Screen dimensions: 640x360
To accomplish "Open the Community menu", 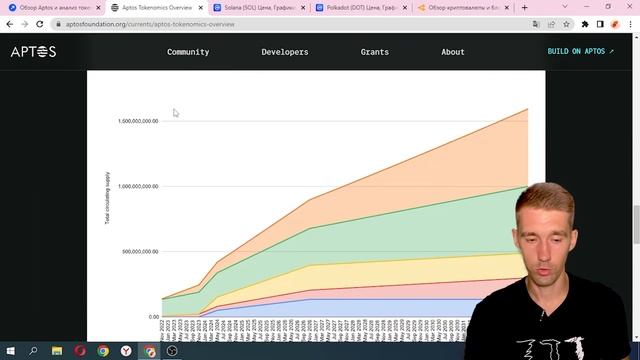I will click(188, 52).
